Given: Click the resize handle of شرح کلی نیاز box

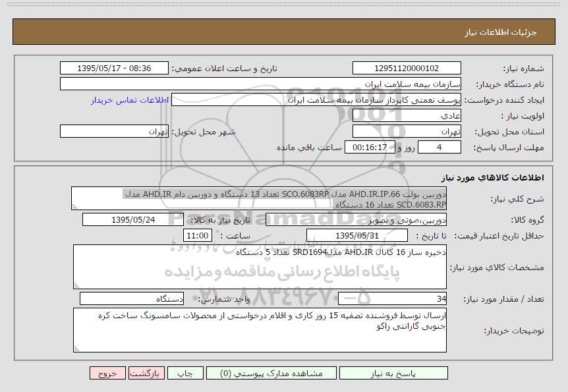Looking at the screenshot, I should (x=75, y=206).
